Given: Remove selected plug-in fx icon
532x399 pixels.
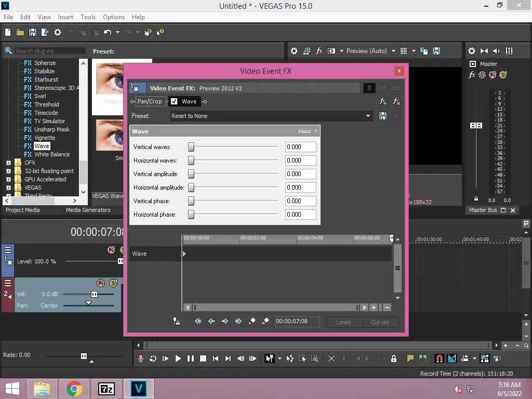Looking at the screenshot, I should click(x=396, y=101).
